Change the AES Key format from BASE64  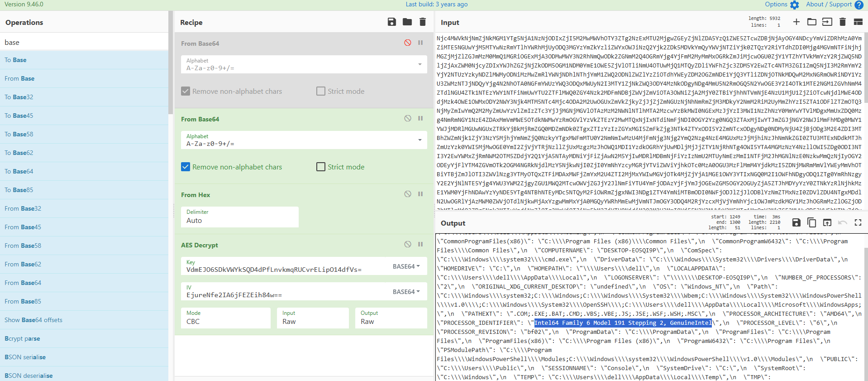[406, 266]
